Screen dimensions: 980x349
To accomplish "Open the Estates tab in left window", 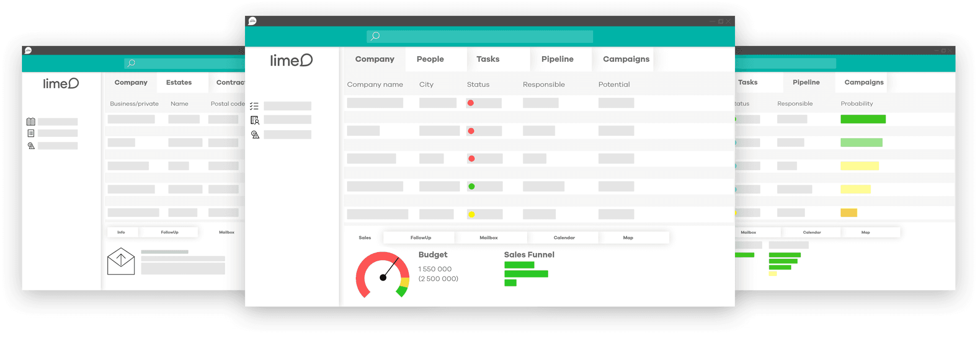I will point(179,82).
